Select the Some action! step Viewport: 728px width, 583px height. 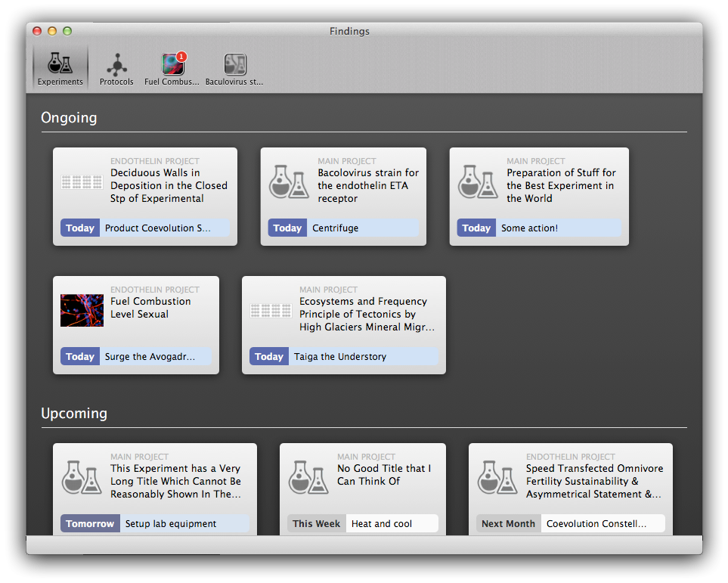(559, 228)
